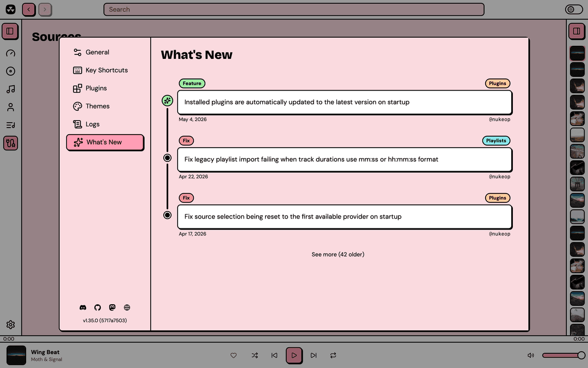Viewport: 588px width, 368px height.
Task: Click version text v1.35.0 (5717a7503)
Action: pos(105,321)
